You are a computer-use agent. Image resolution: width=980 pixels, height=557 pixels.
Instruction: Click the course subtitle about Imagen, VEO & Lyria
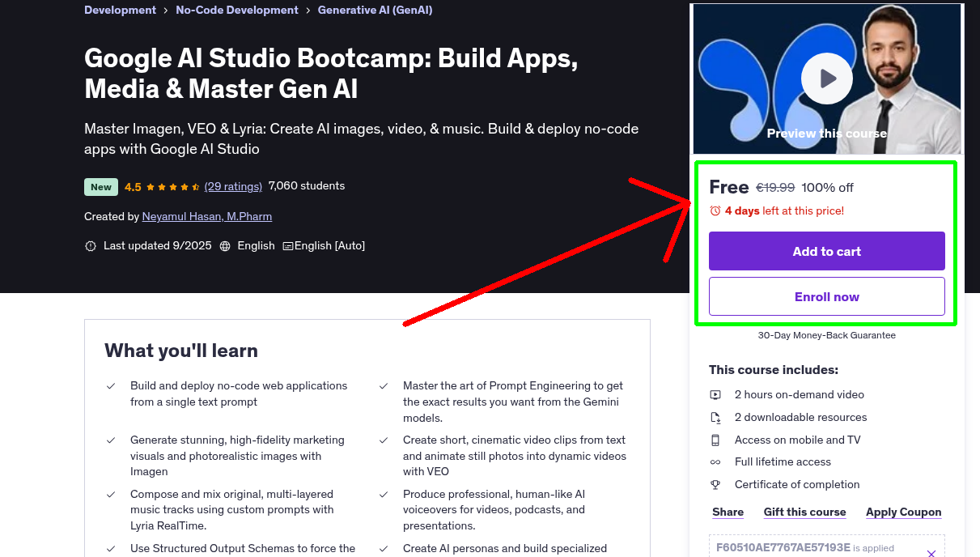coord(362,139)
